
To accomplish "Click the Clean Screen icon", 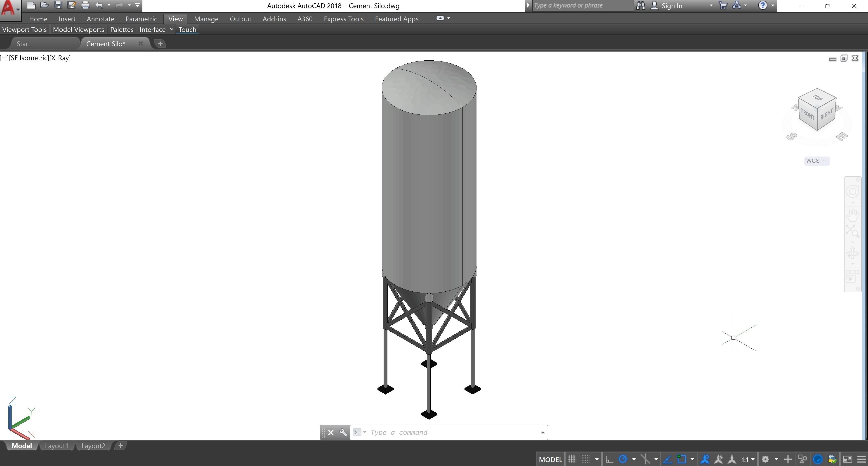I will [x=847, y=459].
